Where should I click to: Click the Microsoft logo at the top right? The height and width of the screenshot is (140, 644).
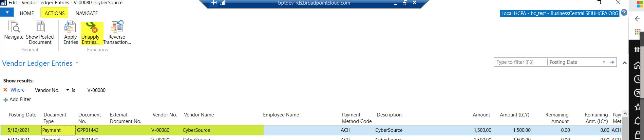tap(640, 4)
